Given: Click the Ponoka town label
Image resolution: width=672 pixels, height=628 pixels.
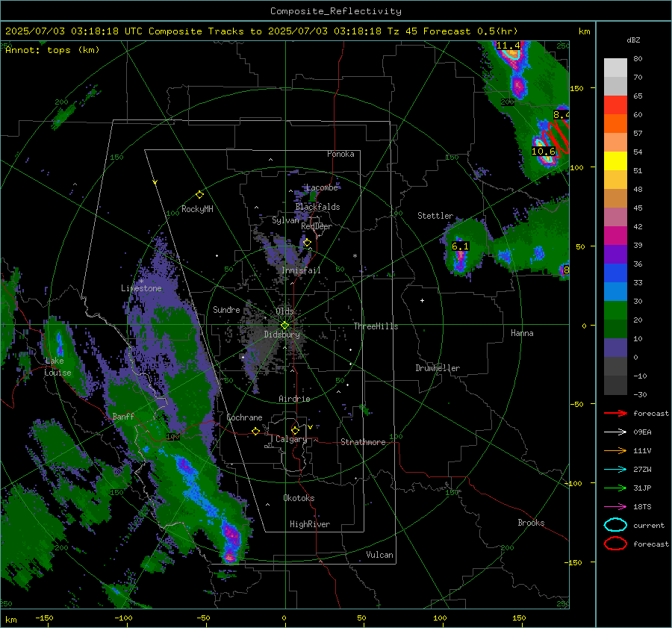Looking at the screenshot, I should coord(340,154).
